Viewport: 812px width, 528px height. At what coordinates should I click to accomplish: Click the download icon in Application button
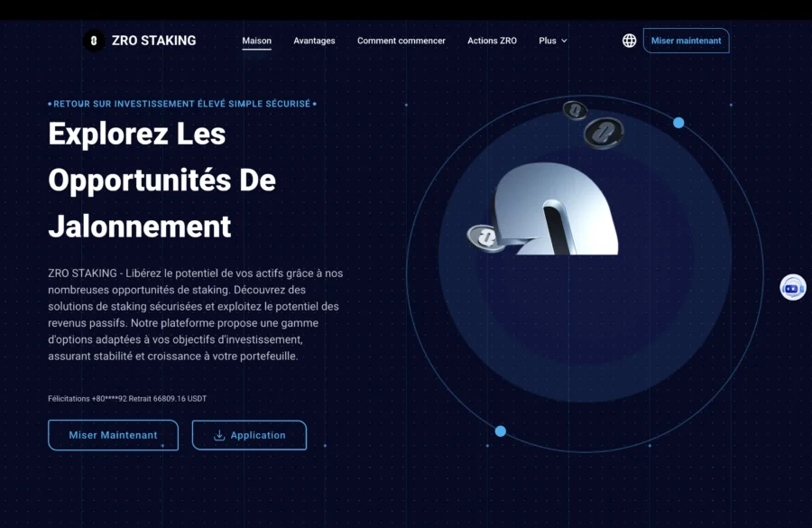tap(219, 435)
